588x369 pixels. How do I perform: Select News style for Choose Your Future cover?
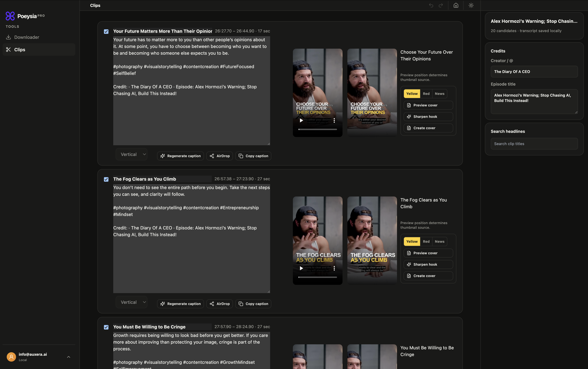pos(439,94)
